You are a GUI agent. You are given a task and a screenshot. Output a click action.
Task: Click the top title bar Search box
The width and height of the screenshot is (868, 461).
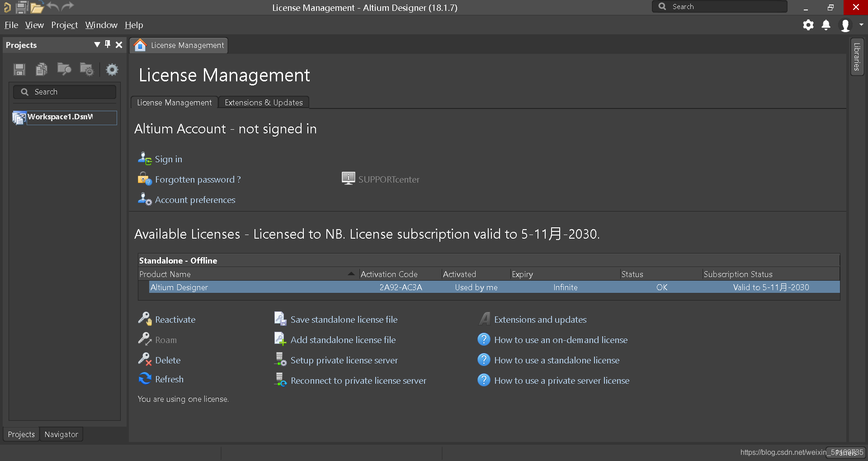[x=720, y=6]
